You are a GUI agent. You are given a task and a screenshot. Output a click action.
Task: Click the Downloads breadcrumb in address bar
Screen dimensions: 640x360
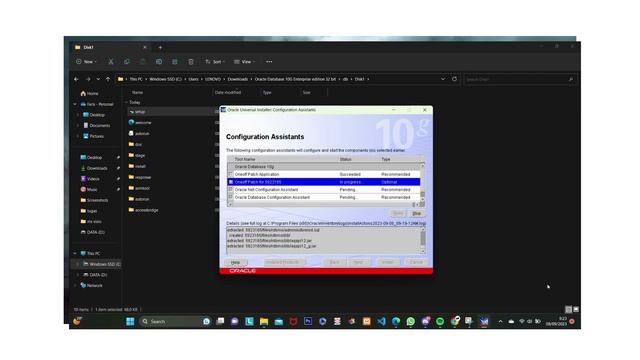click(x=238, y=79)
